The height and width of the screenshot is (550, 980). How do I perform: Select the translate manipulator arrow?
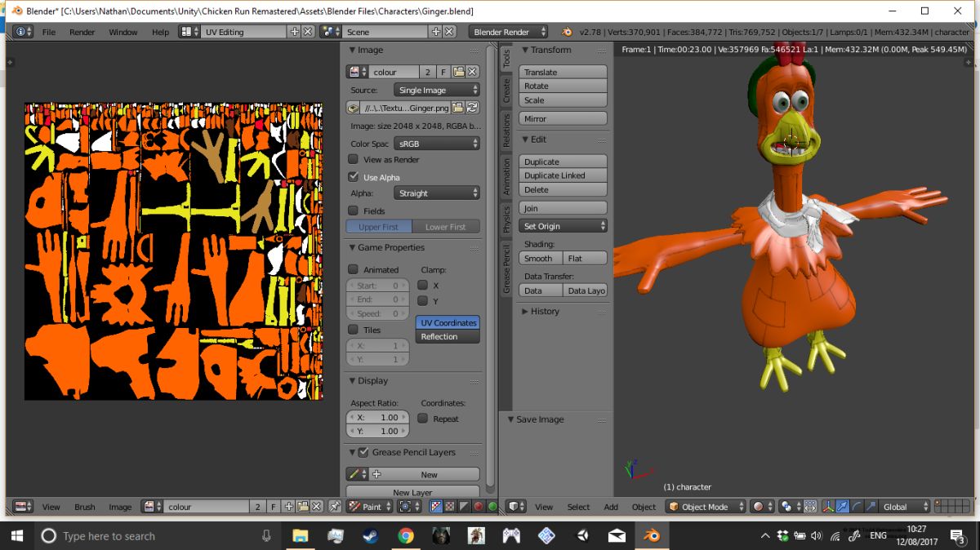coord(843,507)
